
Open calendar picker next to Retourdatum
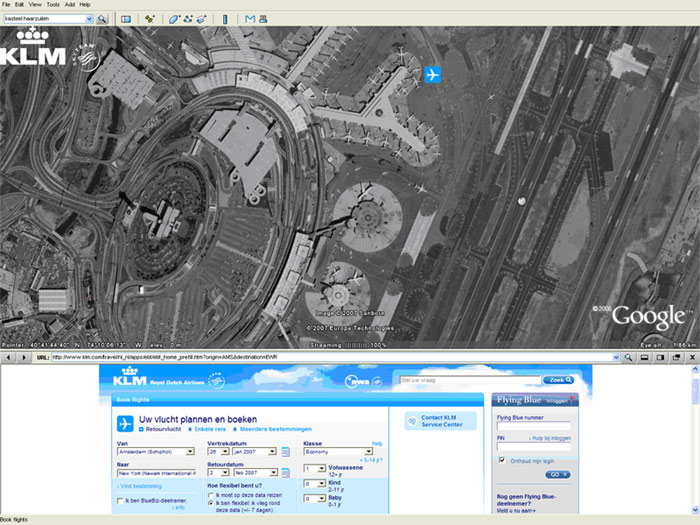(x=285, y=472)
